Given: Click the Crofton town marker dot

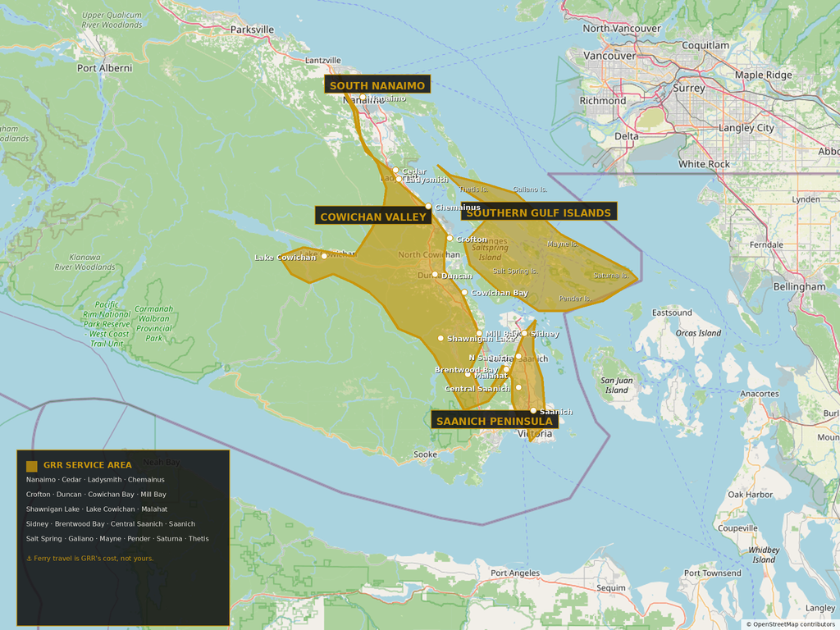Looking at the screenshot, I should pyautogui.click(x=450, y=239).
